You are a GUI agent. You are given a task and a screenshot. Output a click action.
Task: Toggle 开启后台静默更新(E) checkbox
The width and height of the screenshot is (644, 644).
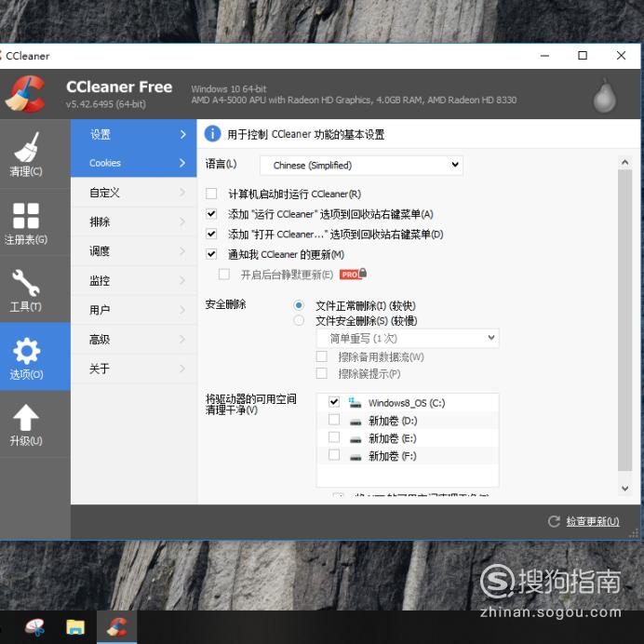coord(224,274)
